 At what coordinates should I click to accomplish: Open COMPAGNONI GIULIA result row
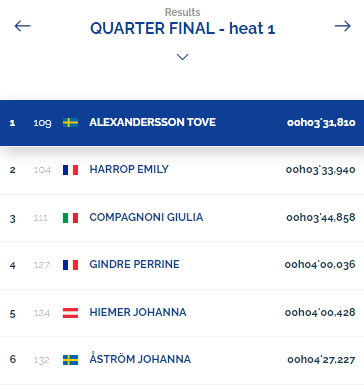coord(182,218)
